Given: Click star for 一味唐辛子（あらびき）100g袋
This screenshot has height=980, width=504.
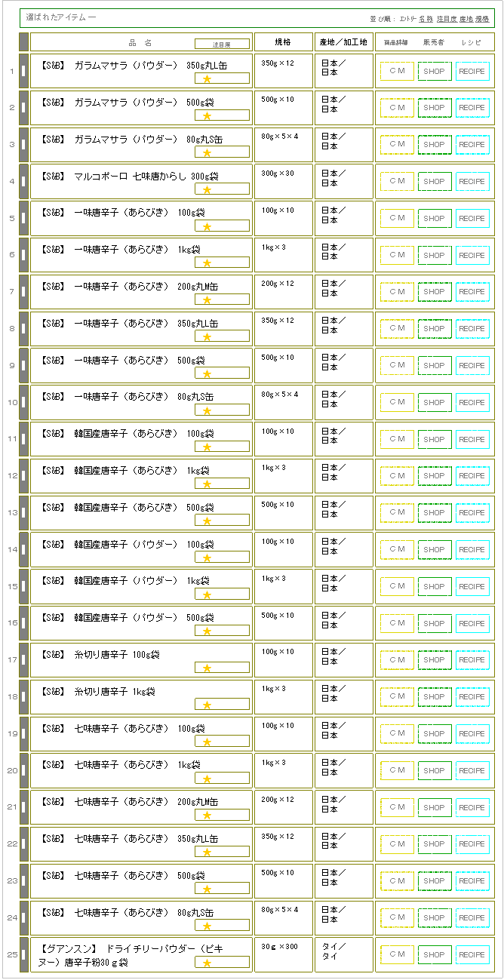Looking at the screenshot, I should point(207,226).
